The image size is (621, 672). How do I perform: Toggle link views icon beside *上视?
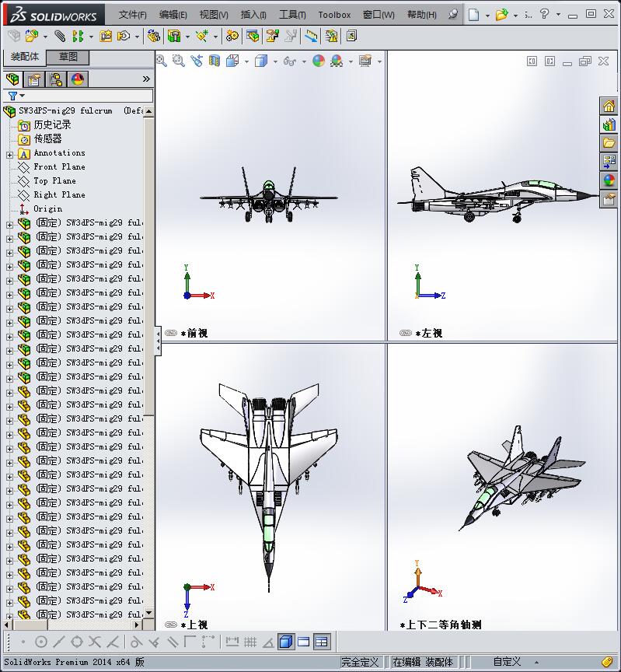[171, 625]
